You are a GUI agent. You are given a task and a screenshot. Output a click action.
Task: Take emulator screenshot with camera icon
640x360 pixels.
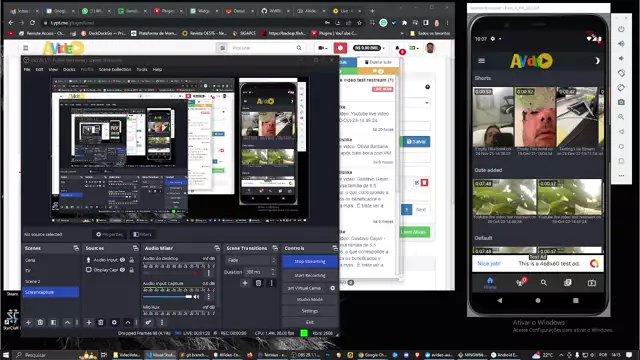pos(621,102)
